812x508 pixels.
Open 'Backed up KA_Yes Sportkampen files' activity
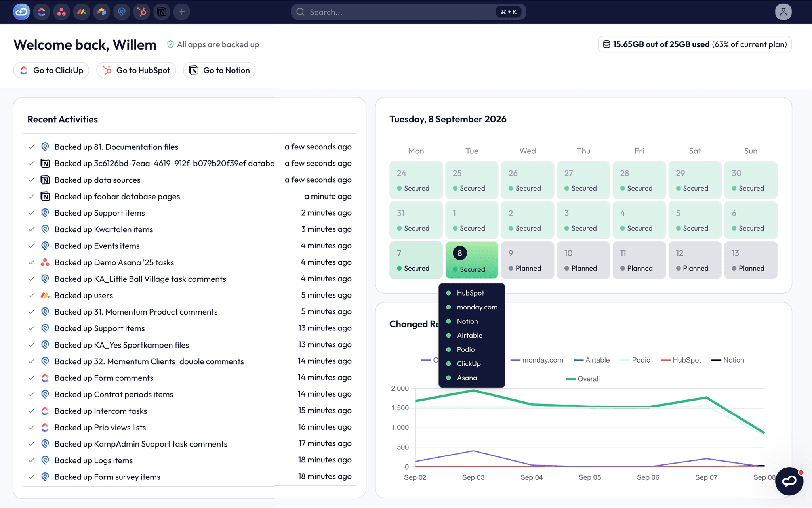122,345
